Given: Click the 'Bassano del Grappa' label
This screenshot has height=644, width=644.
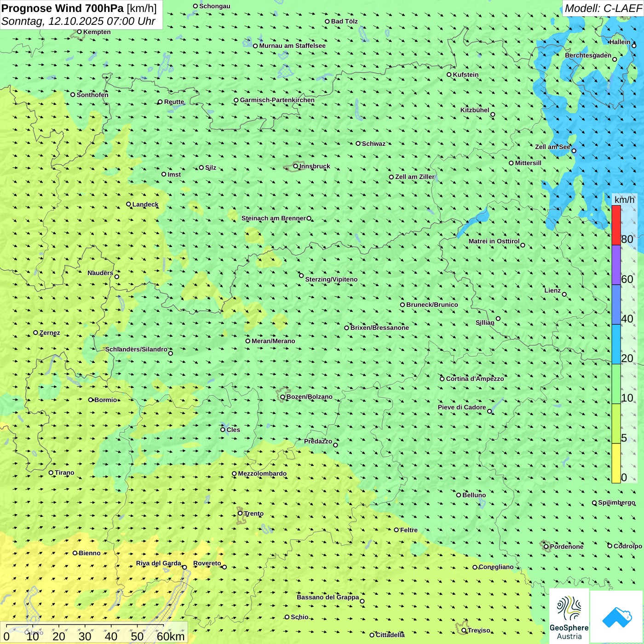Looking at the screenshot, I should pyautogui.click(x=328, y=597).
